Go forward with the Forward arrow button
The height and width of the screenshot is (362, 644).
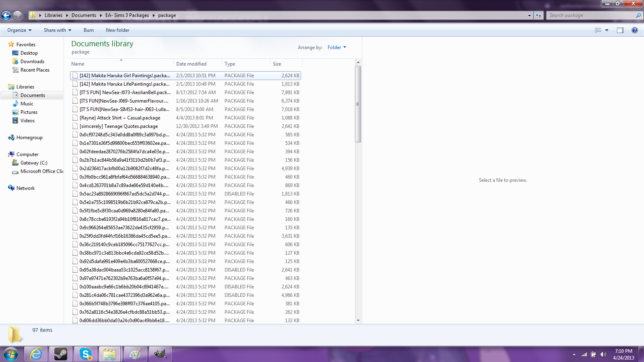(x=17, y=15)
